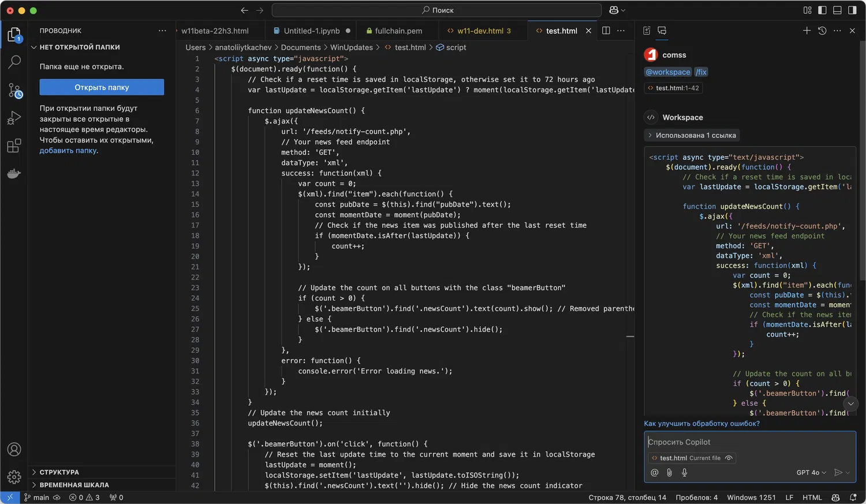Open the Extensions view
866x504 pixels.
[x=14, y=146]
